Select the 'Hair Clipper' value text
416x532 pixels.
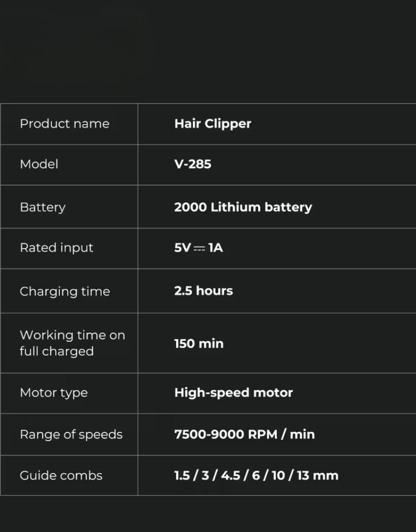[213, 124]
